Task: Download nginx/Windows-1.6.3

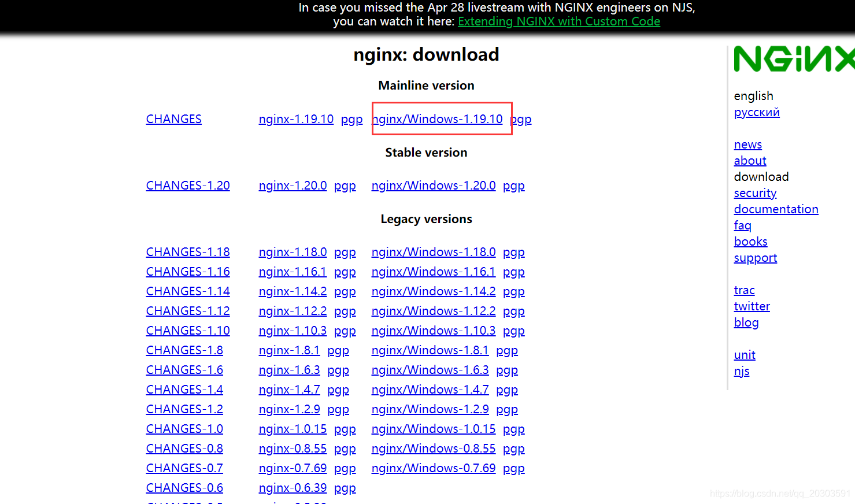Action: [430, 370]
